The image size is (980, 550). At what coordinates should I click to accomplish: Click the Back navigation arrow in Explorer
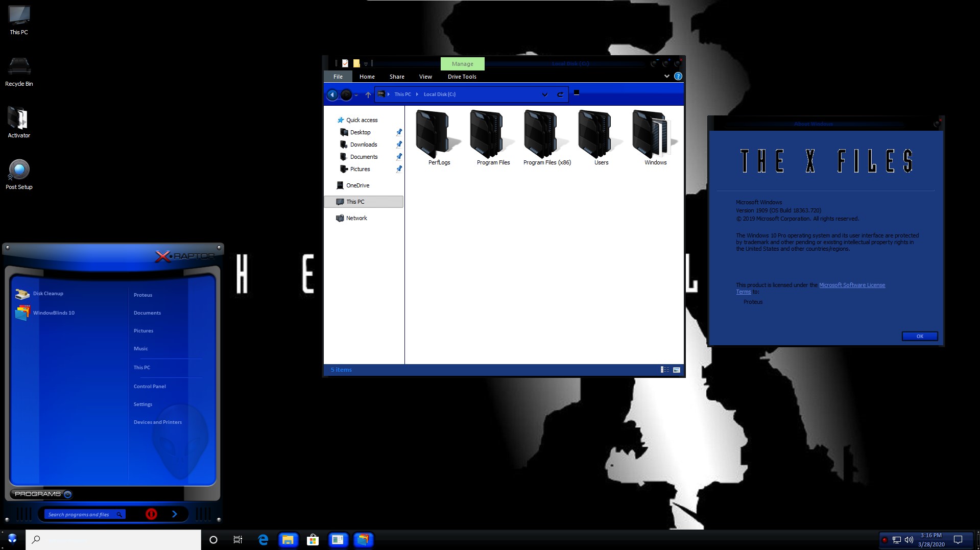pyautogui.click(x=332, y=94)
